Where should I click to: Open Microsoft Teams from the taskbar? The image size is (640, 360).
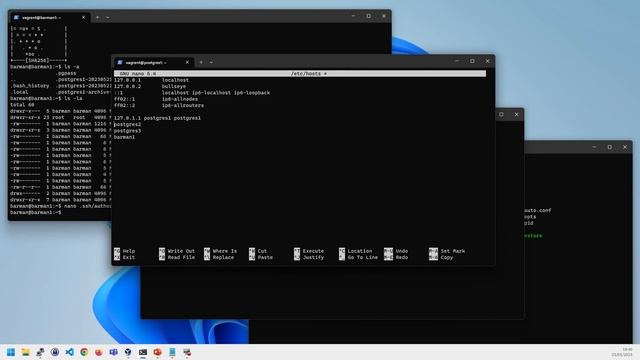[x=113, y=352]
